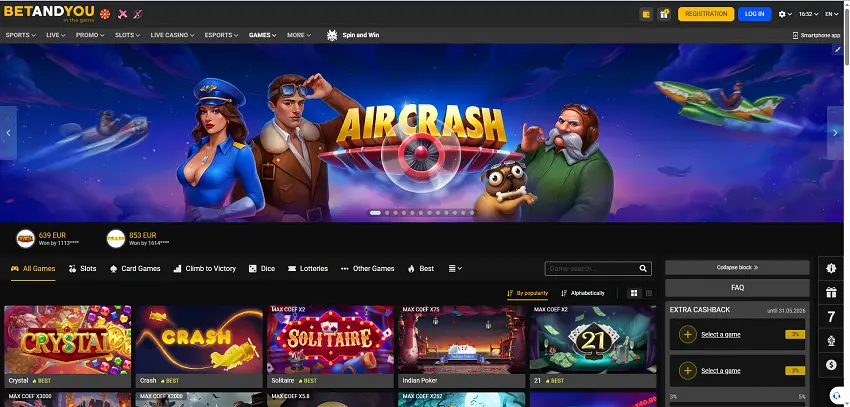Viewport: 850px width, 407px height.
Task: Click the Log In button
Action: click(x=755, y=14)
